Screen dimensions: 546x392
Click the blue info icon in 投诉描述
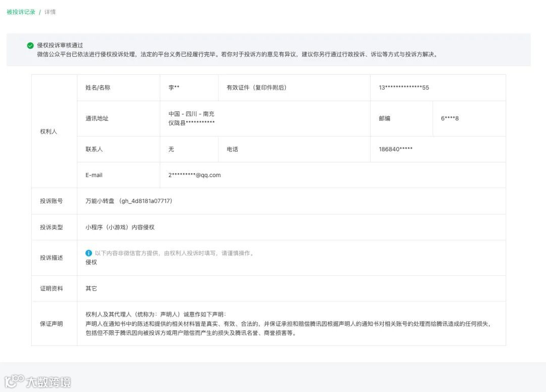[89, 253]
